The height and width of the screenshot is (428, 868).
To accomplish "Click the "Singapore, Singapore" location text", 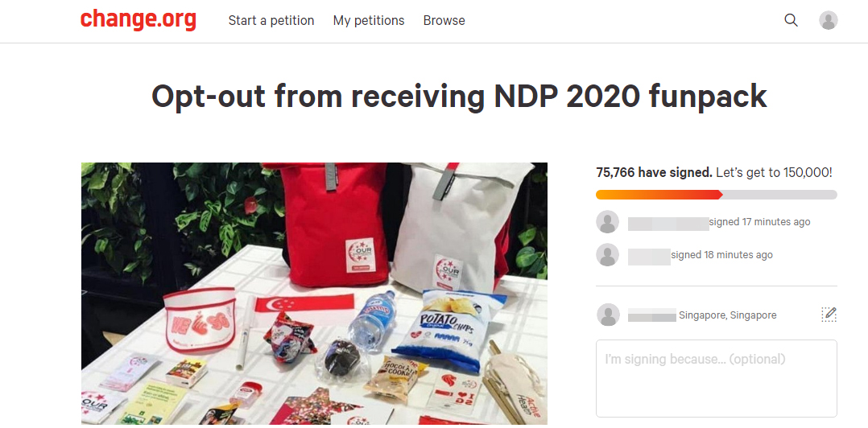I will click(727, 315).
